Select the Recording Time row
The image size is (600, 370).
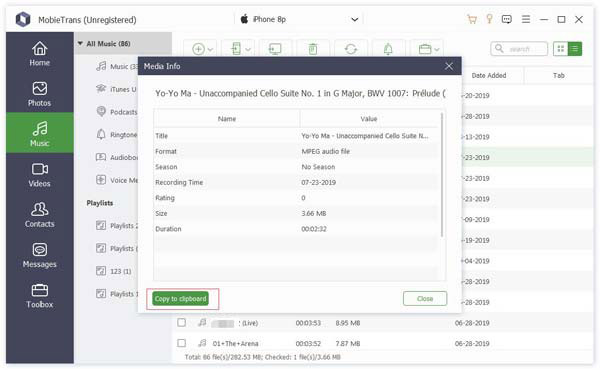point(296,182)
